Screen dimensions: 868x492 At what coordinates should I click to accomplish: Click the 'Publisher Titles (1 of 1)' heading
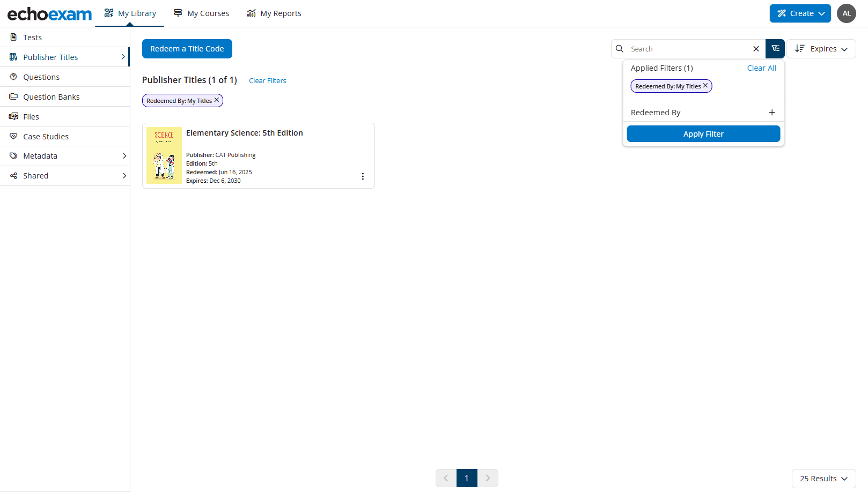click(189, 80)
